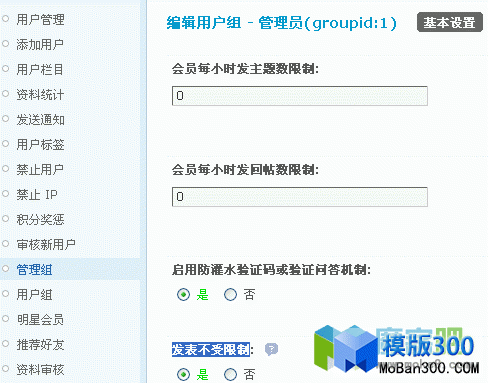Open 用户管理 in the sidebar

(x=40, y=19)
